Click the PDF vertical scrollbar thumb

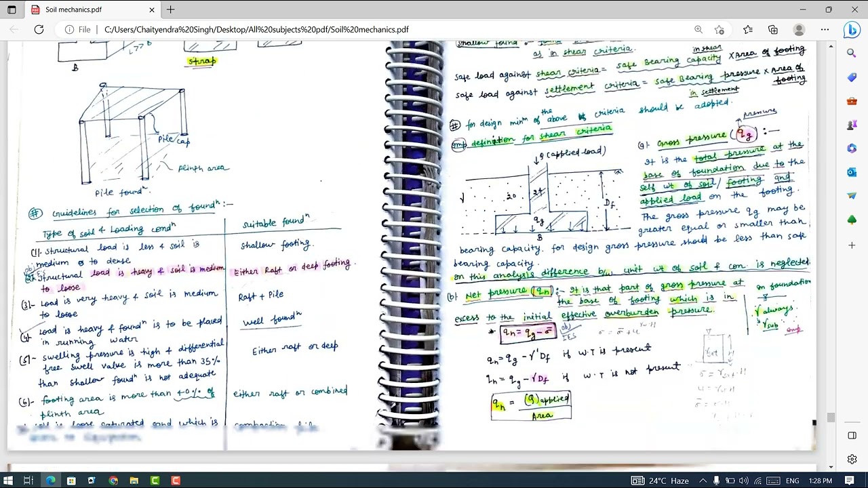click(831, 418)
